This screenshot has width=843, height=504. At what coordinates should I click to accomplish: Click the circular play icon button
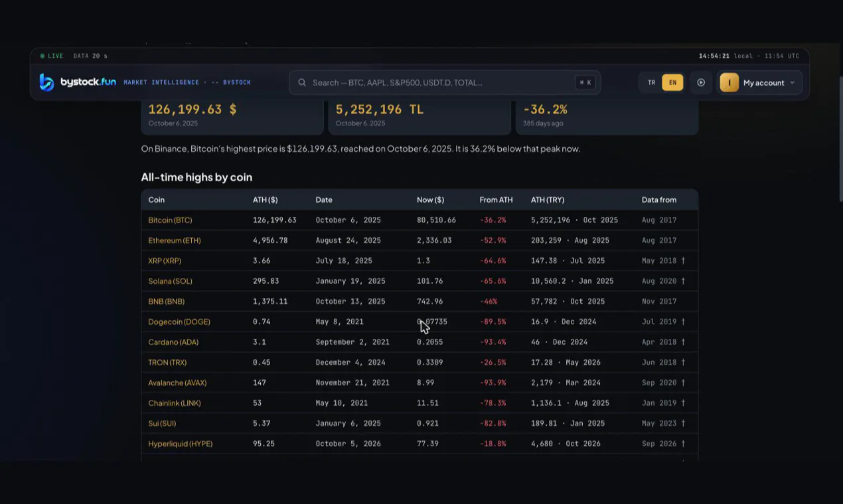pyautogui.click(x=701, y=83)
